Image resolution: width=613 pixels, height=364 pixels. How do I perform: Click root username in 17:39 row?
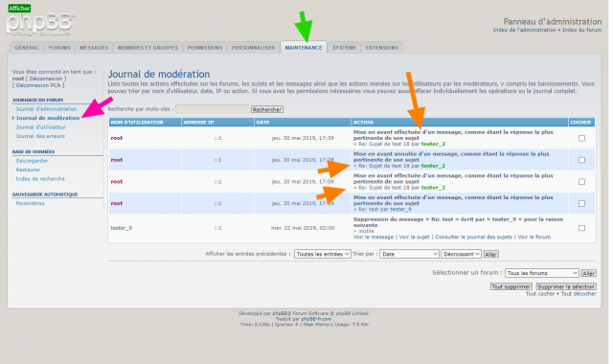click(x=117, y=138)
